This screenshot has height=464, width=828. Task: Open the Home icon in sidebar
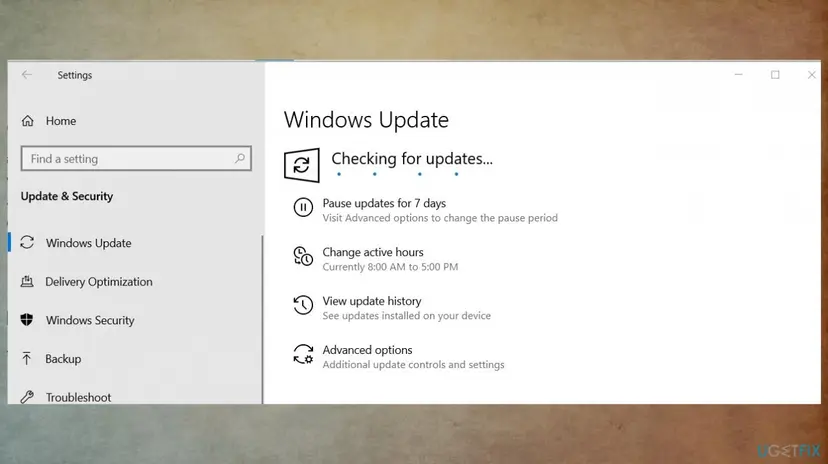(27, 121)
